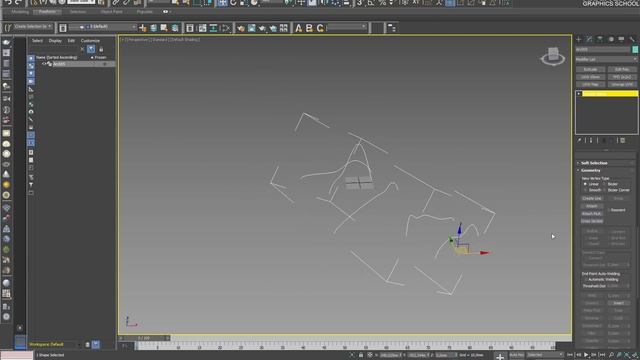Toggle visibility eye of the scene object
The height and width of the screenshot is (360, 640).
tap(44, 64)
